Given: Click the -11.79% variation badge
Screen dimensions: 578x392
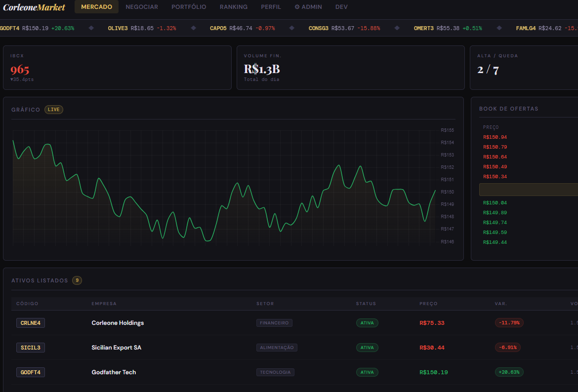Looking at the screenshot, I should pyautogui.click(x=509, y=323).
